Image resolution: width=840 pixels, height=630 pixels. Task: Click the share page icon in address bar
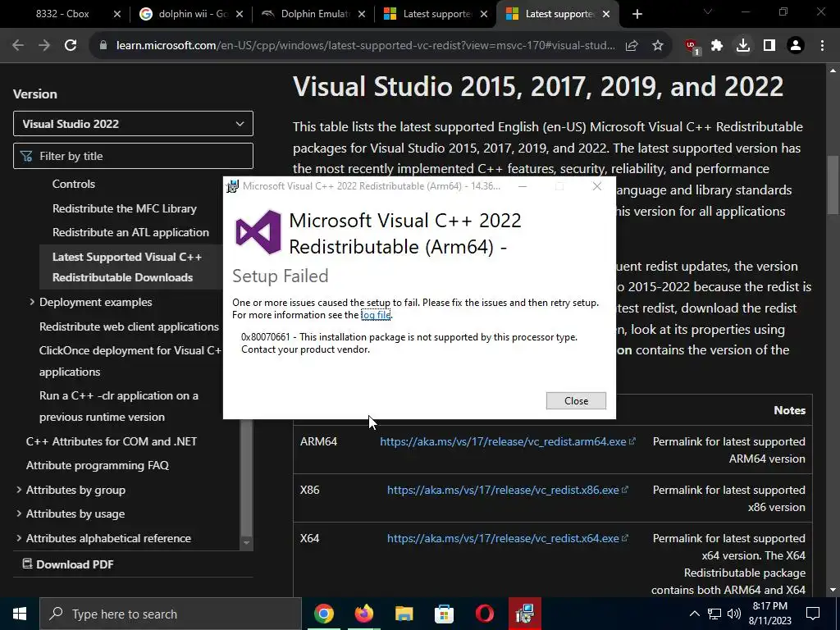click(x=632, y=46)
